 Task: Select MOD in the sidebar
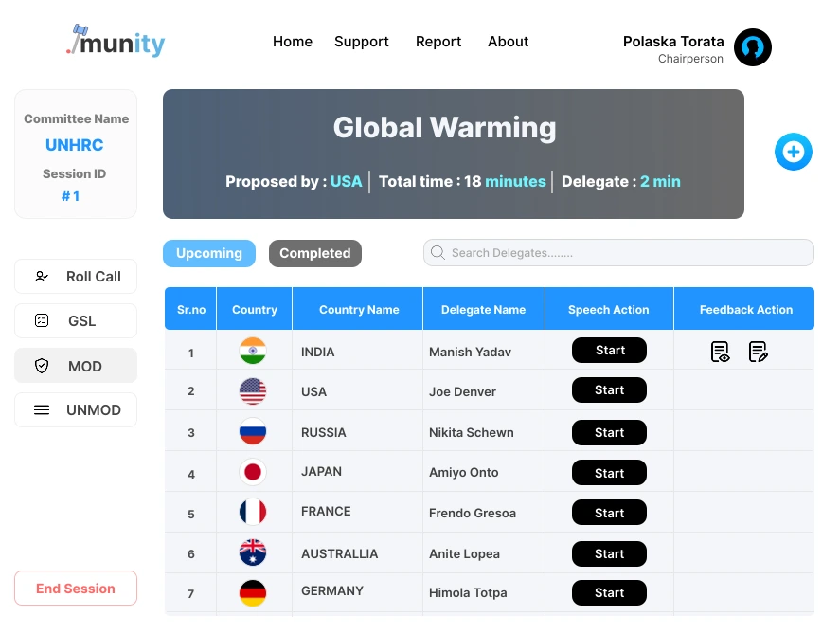click(x=76, y=366)
